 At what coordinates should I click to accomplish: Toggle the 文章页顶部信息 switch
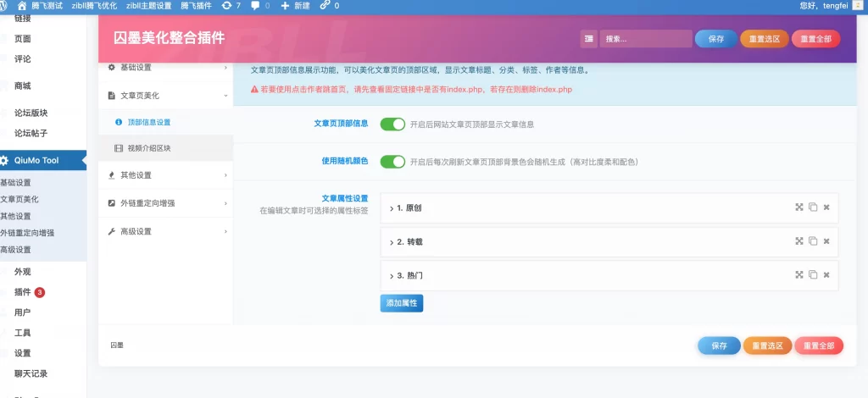(x=393, y=124)
